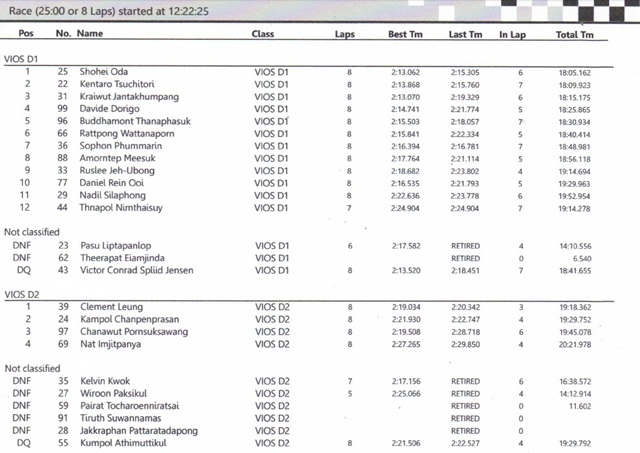Viewport: 640px width, 453px height.
Task: Select the Pos column header
Action: click(26, 34)
